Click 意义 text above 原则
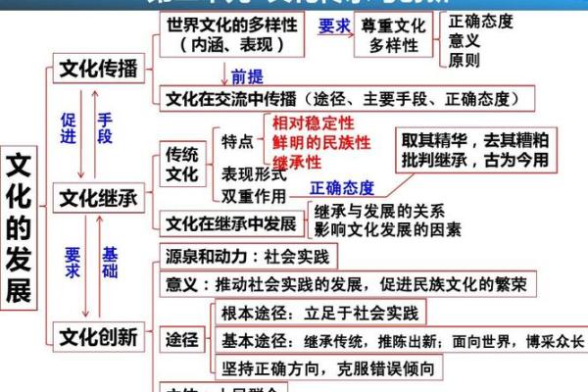588x392 pixels. coord(465,40)
